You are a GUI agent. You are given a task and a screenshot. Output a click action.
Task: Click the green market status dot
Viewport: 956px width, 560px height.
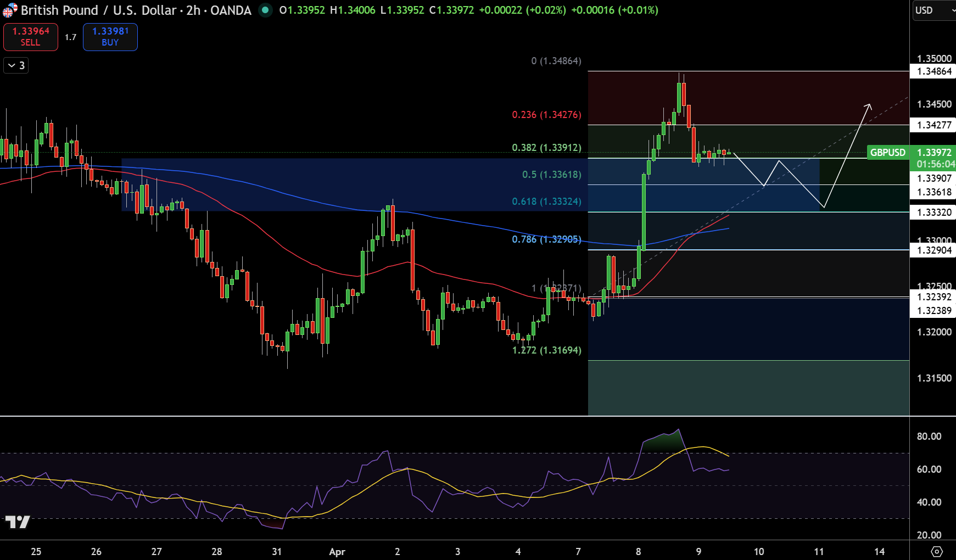tap(265, 10)
